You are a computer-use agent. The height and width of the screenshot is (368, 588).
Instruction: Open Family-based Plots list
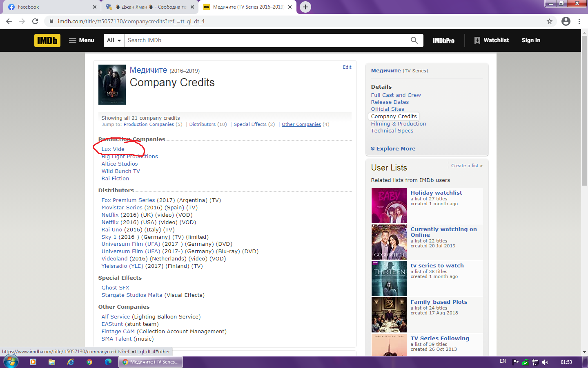(439, 302)
